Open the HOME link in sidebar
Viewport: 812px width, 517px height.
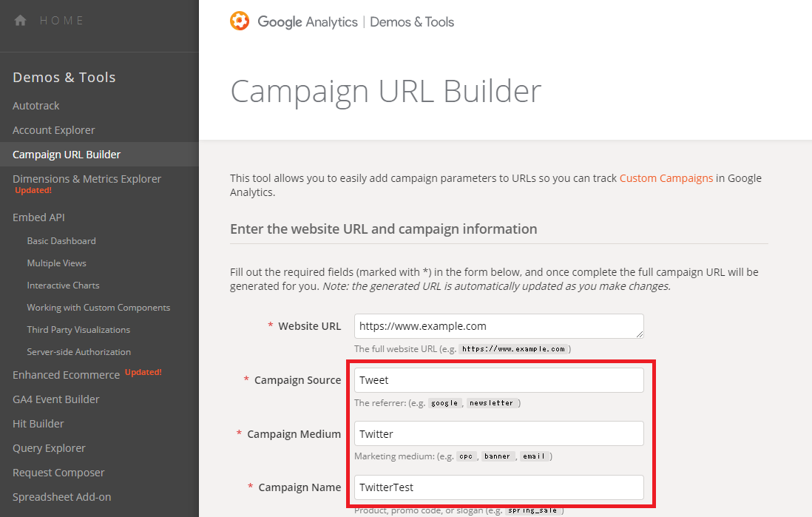click(x=62, y=21)
